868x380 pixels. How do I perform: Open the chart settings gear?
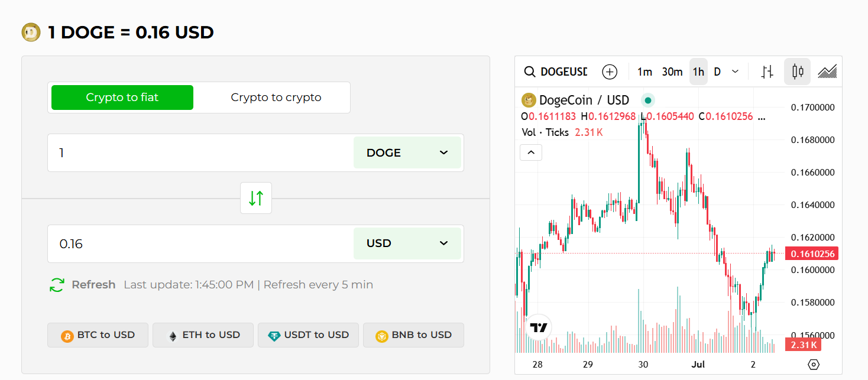814,365
